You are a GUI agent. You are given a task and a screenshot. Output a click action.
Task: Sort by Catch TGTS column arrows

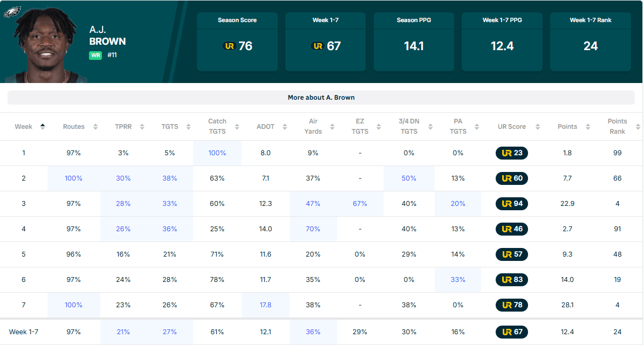coord(237,127)
